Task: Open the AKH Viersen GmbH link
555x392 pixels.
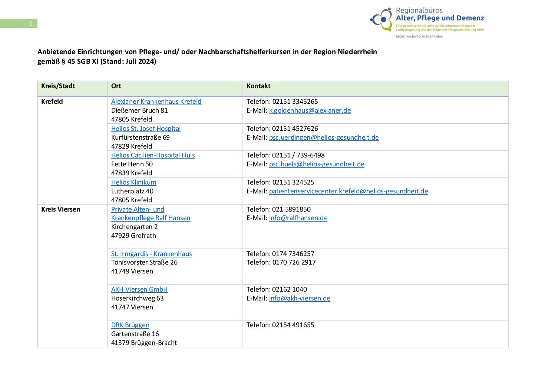Action: pyautogui.click(x=139, y=289)
